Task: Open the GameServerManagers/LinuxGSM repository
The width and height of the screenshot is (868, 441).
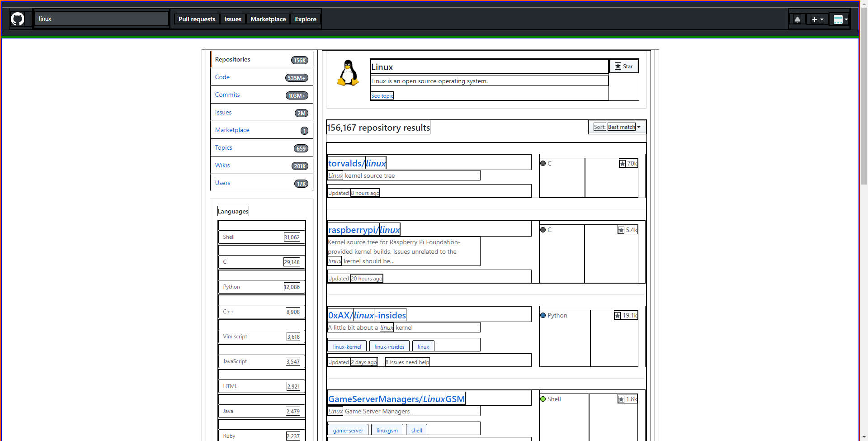Action: pos(396,399)
